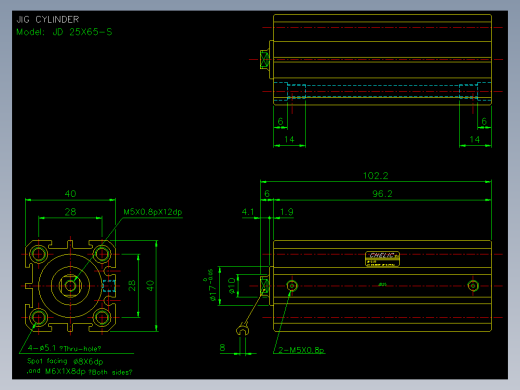Click the Spot facing ø8X6dp note

[65, 361]
